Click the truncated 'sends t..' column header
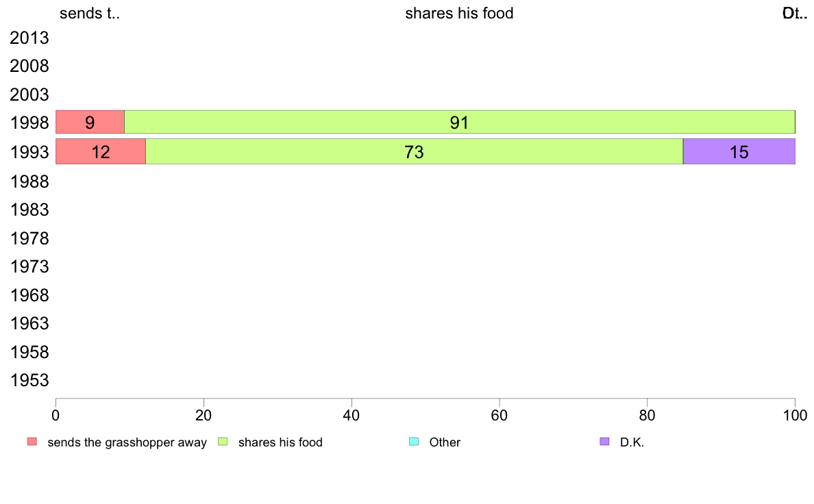Image resolution: width=814 pixels, height=504 pixels. 90,13
